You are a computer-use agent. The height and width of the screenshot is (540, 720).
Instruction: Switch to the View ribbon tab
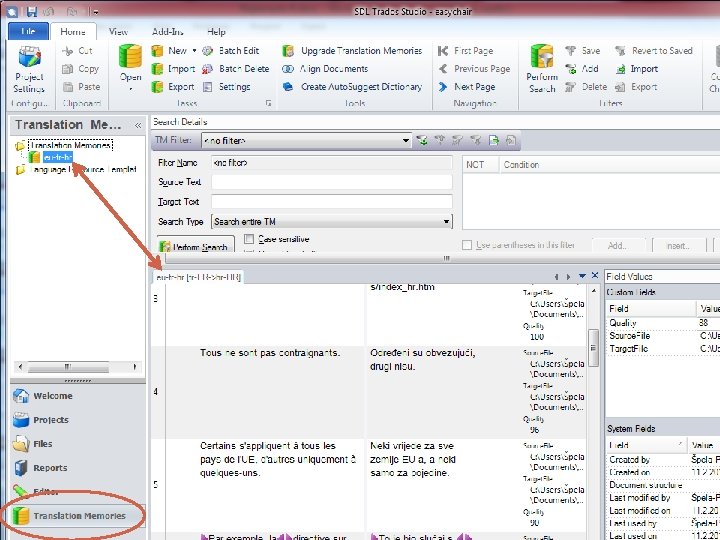tap(118, 31)
